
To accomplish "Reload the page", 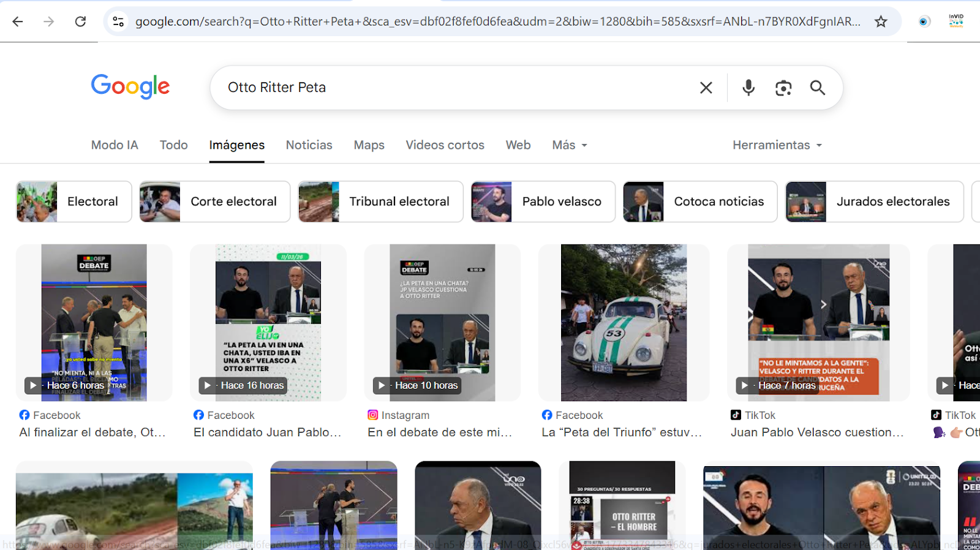I will 80,21.
